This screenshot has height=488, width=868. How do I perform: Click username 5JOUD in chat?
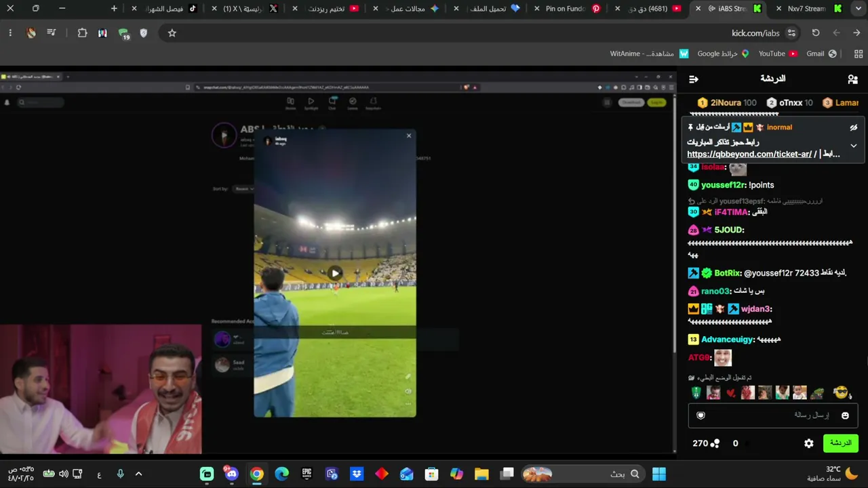click(x=728, y=230)
